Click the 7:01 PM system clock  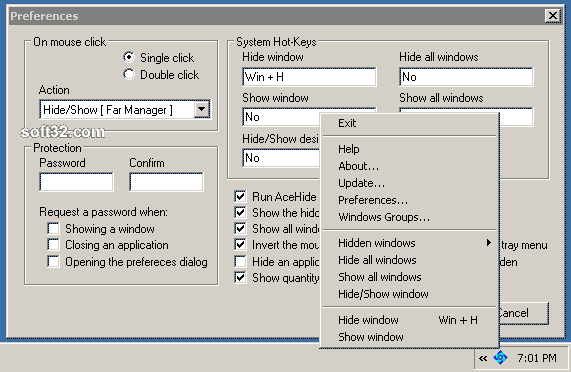click(x=537, y=358)
